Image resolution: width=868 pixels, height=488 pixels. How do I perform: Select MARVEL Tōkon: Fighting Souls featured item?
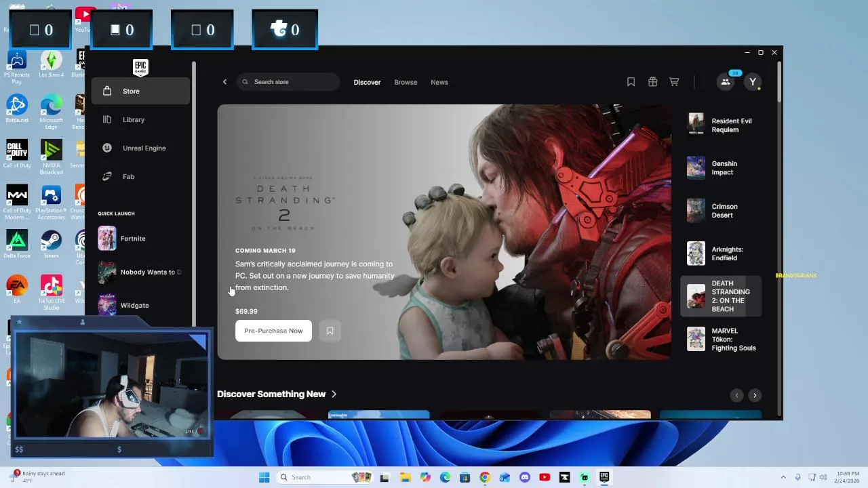pyautogui.click(x=721, y=340)
